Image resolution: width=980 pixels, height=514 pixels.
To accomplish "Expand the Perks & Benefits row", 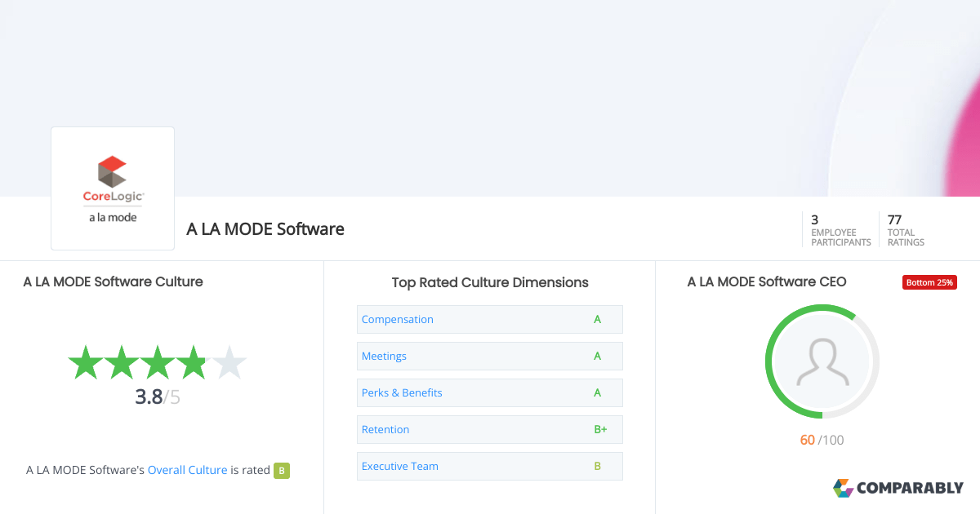I will (x=489, y=392).
